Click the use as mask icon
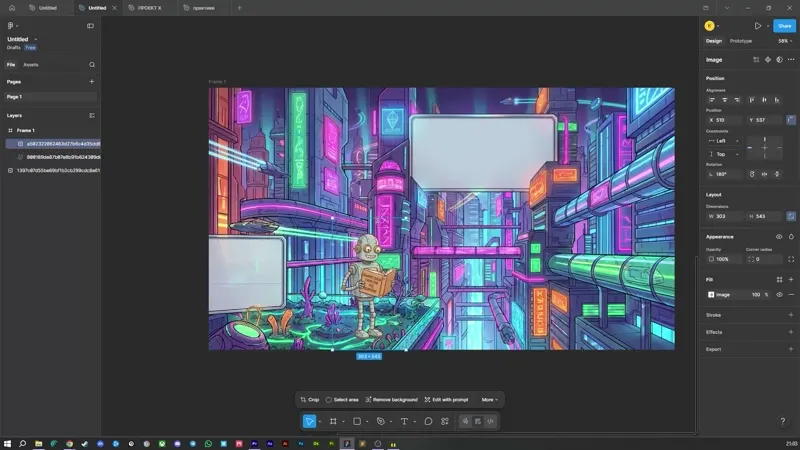This screenshot has width=800, height=450. (780, 60)
